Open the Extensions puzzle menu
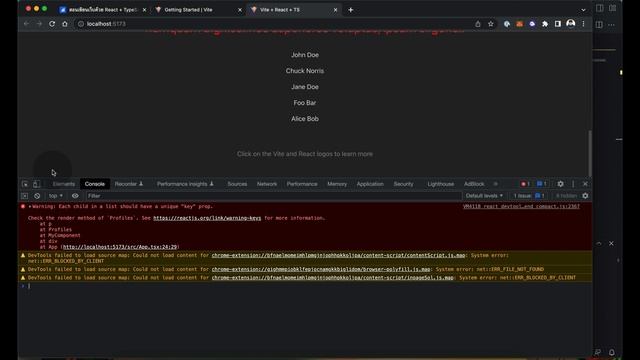Image resolution: width=640 pixels, height=360 pixels. [544, 24]
